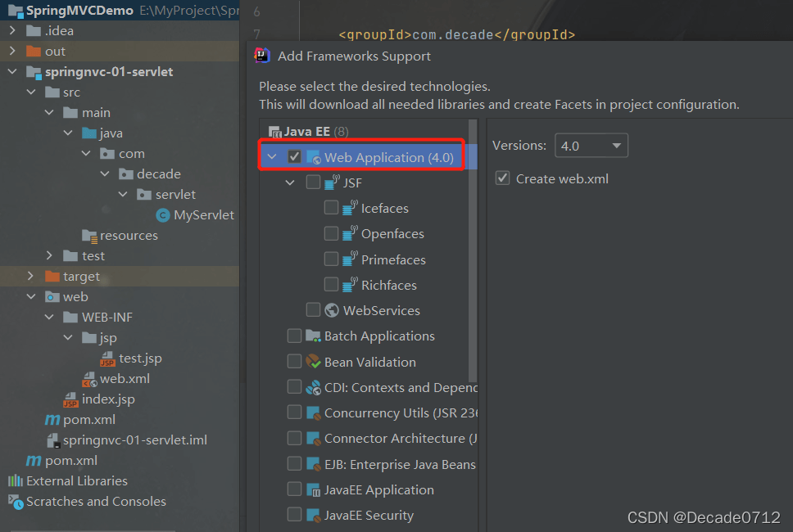Click the Concurrency Utils icon
Image resolution: width=793 pixels, height=532 pixels.
[314, 413]
